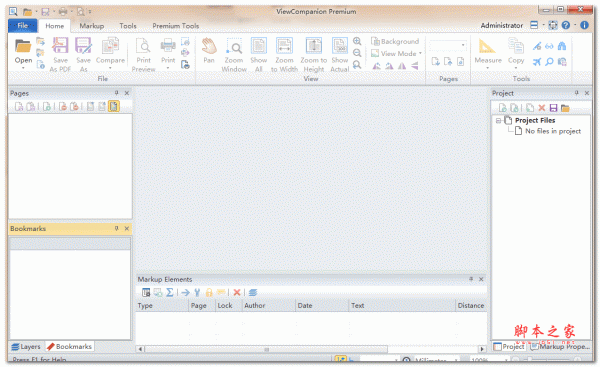This screenshot has height=367, width=600.
Task: Activate the Zoom Window tool
Action: [x=234, y=46]
